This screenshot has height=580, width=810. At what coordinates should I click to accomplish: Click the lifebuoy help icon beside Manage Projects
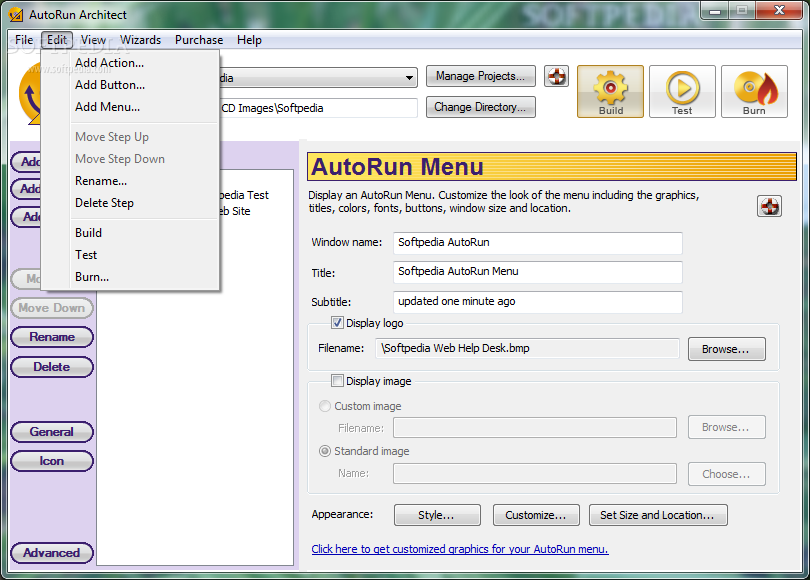click(x=556, y=76)
